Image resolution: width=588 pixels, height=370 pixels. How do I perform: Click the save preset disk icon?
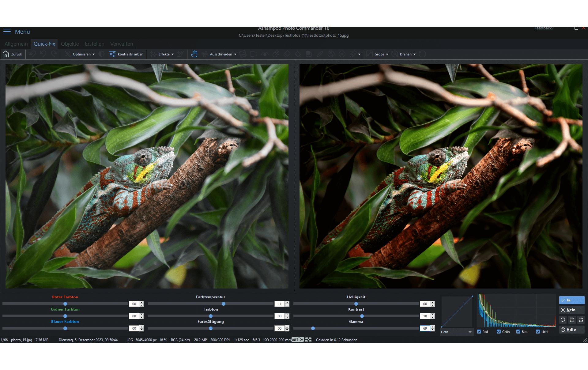coord(572,320)
